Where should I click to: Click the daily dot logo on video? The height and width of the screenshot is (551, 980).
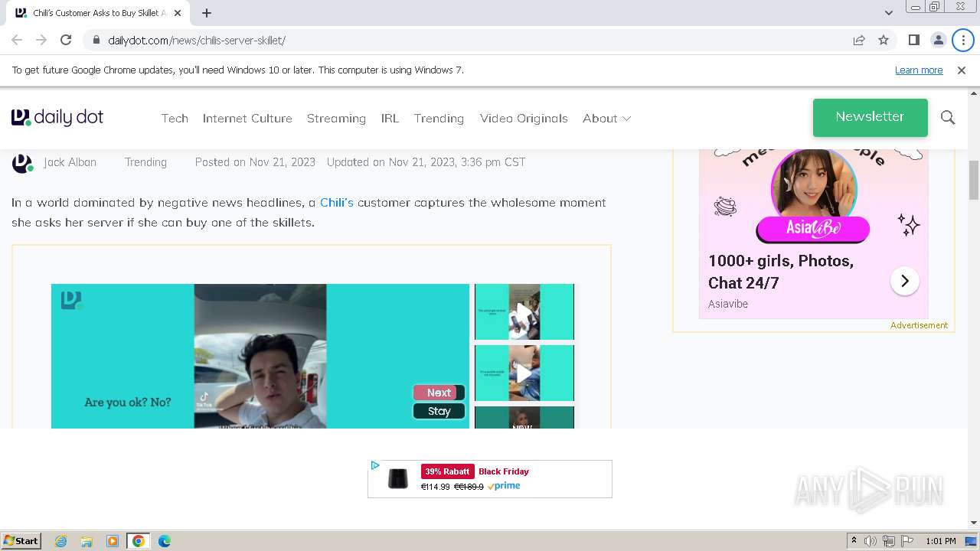pos(71,300)
